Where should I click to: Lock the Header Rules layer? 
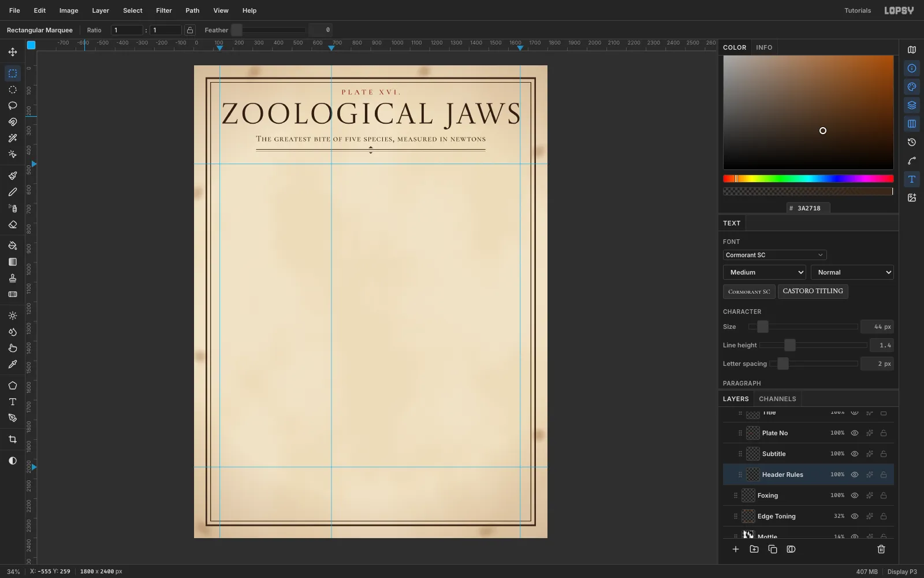pyautogui.click(x=884, y=475)
